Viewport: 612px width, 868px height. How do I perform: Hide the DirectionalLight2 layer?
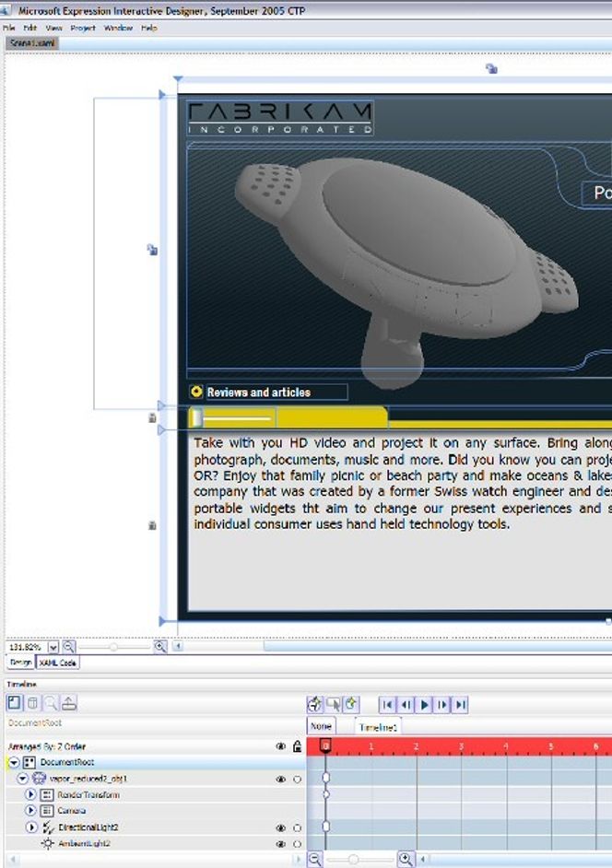[x=280, y=827]
